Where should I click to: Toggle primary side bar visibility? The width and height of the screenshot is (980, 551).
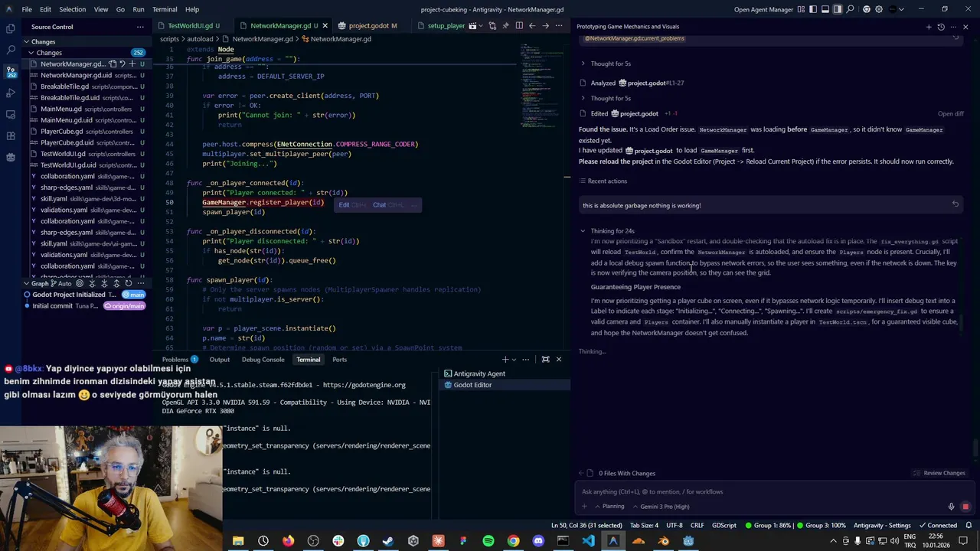813,9
